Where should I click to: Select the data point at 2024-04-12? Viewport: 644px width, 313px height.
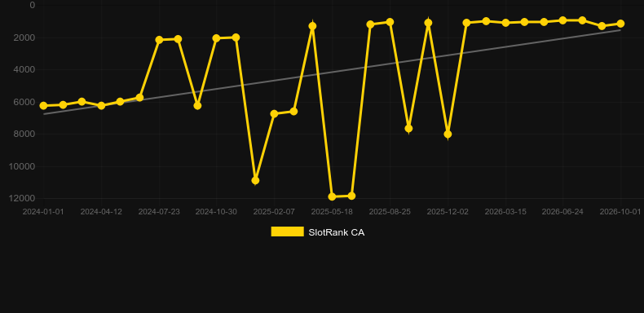101,106
